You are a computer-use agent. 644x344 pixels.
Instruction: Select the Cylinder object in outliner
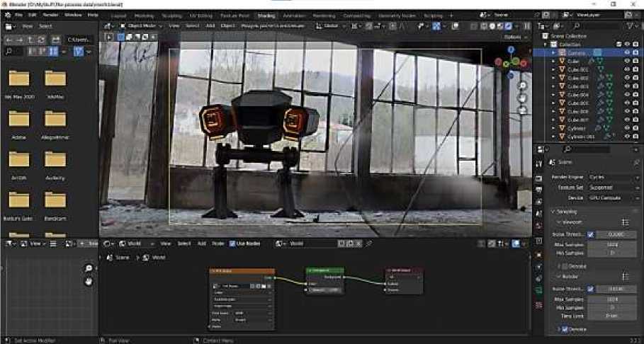pos(577,128)
